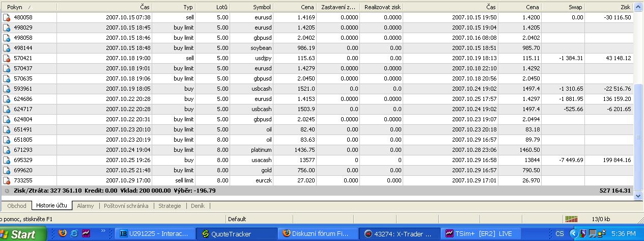
Task: Click the order icon for order 624717
Action: point(7,109)
